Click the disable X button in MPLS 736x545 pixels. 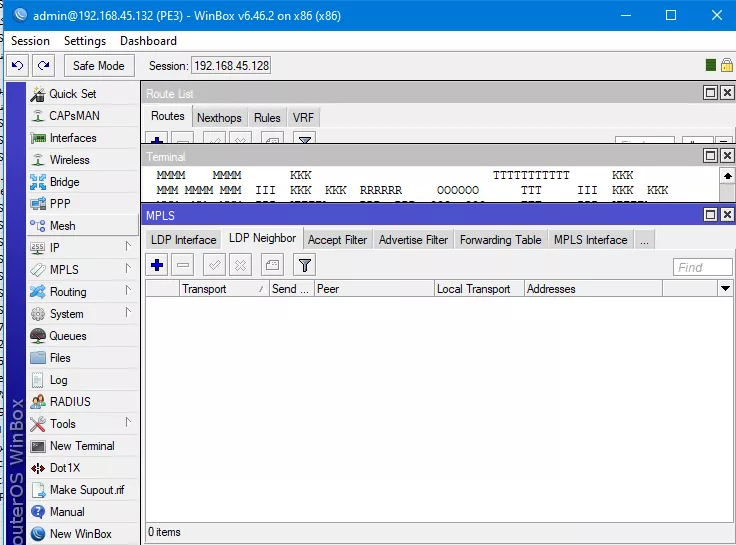(x=240, y=265)
